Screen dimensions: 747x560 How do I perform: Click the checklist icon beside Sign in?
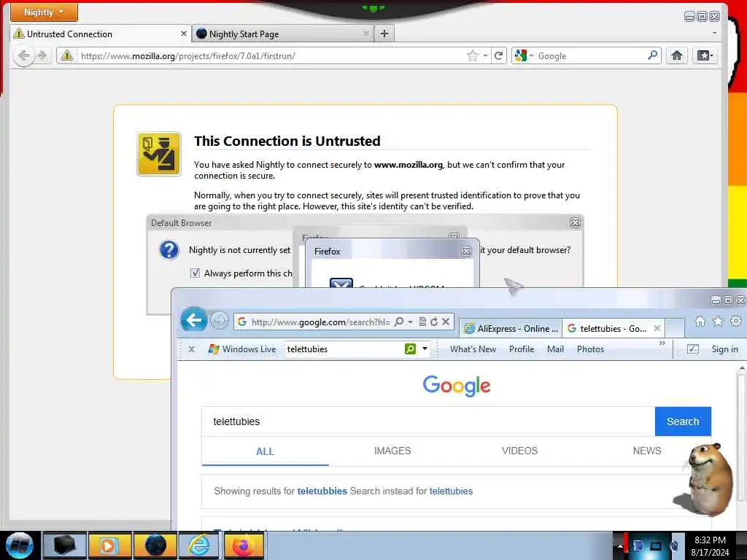[x=693, y=349]
